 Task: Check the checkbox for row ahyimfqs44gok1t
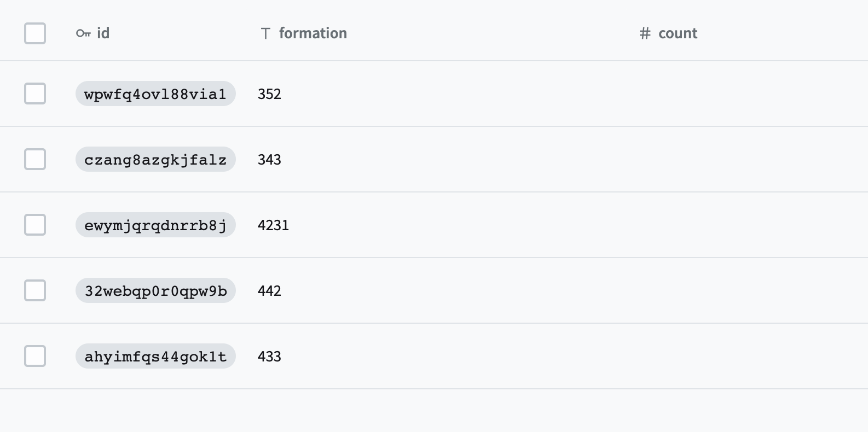point(34,356)
